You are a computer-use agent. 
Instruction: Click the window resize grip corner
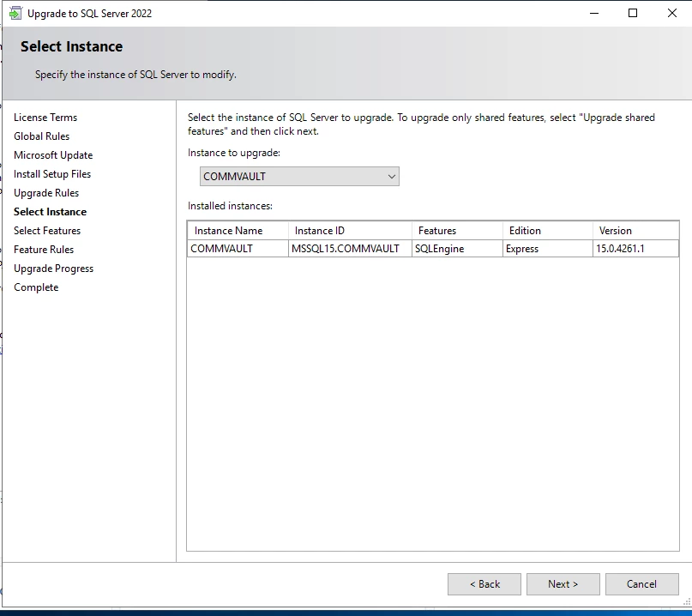tap(687, 602)
